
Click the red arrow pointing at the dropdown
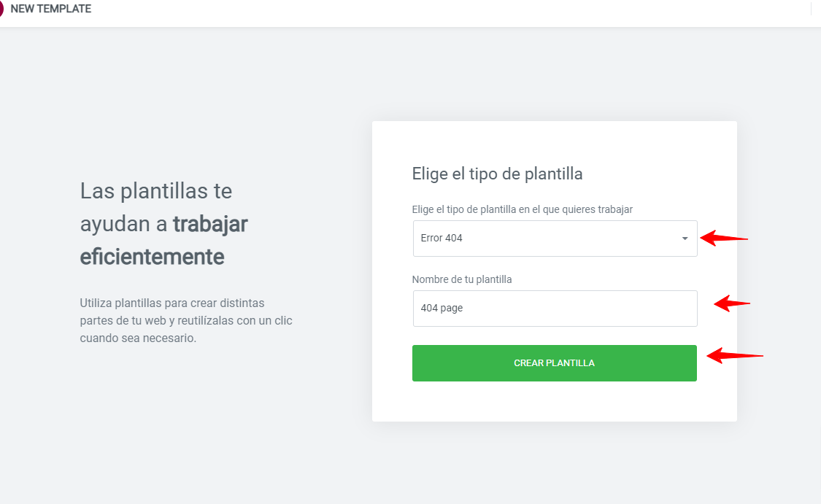(724, 238)
